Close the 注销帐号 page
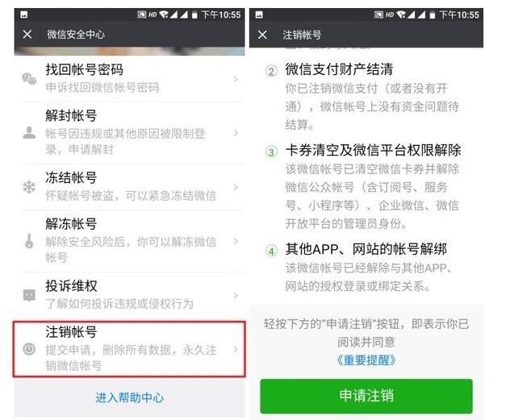Viewport: 506px width, 420px height. coord(262,34)
